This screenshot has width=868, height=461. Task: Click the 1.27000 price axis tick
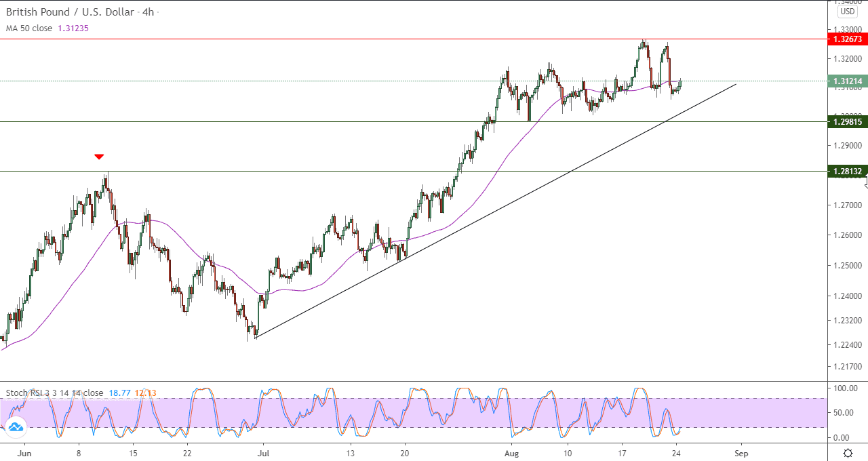[848, 205]
